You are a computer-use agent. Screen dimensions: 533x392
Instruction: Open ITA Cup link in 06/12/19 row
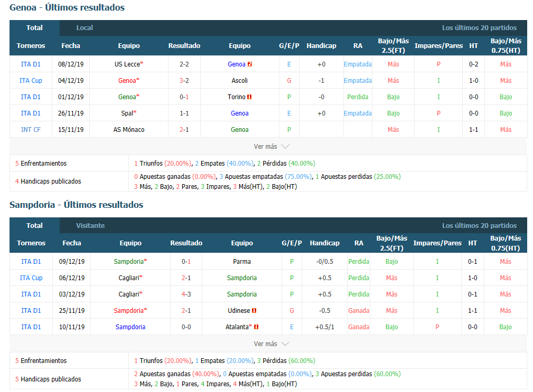[31, 278]
